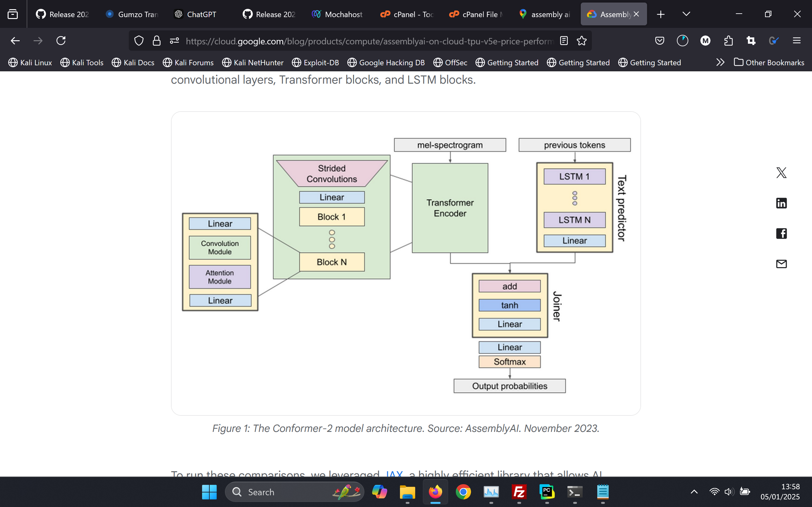Share article via Facebook icon
This screenshot has width=812, height=507.
(x=781, y=234)
